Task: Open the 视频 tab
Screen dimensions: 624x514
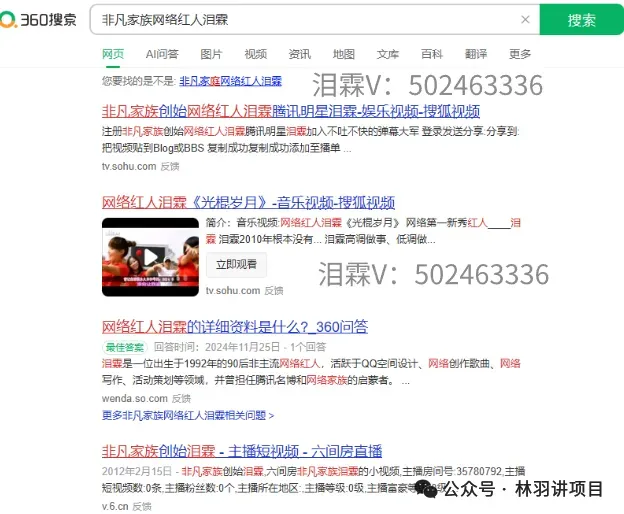Action: pos(255,54)
